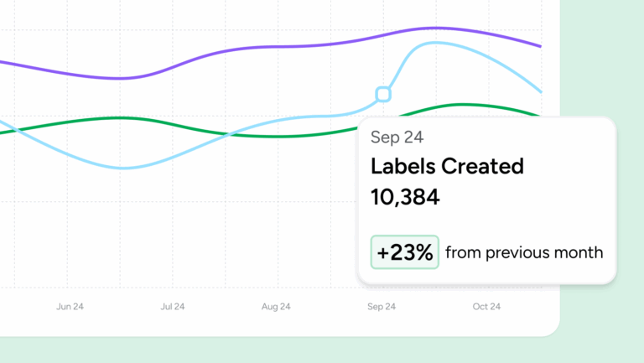This screenshot has width=644, height=363.
Task: Click the 'from previous month' text
Action: (524, 252)
